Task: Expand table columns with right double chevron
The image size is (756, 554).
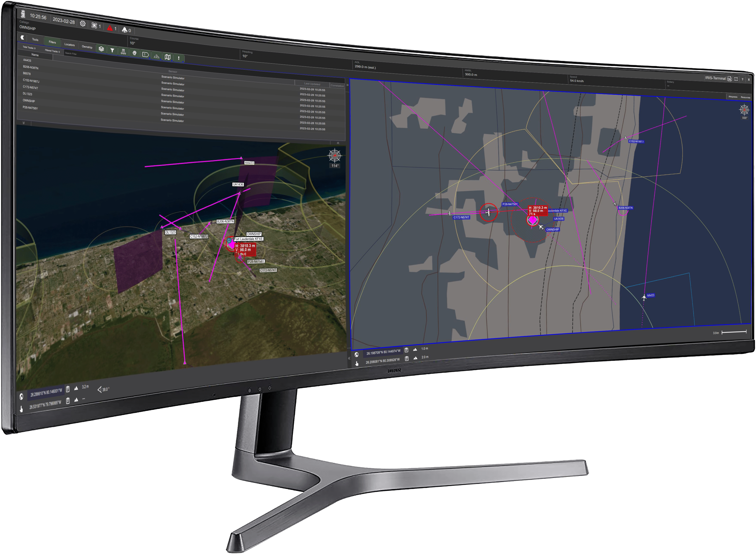Action: (x=347, y=85)
